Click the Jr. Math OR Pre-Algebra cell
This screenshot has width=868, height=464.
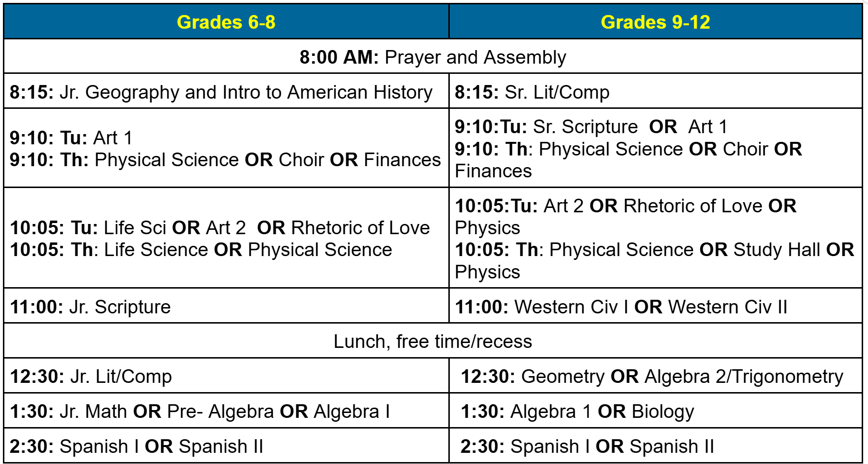click(x=226, y=411)
